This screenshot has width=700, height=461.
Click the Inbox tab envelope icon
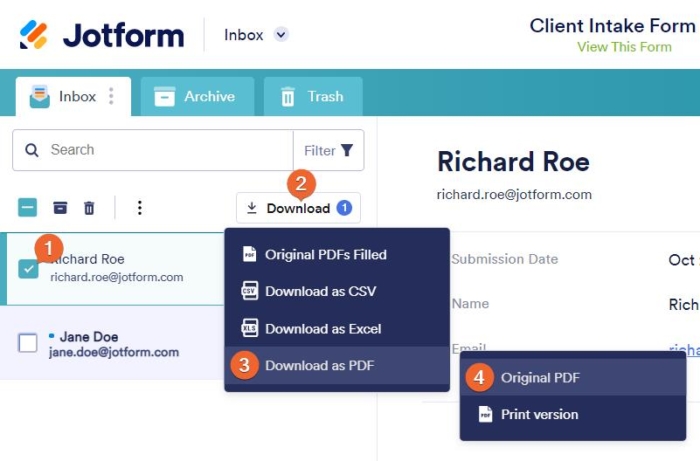click(40, 96)
